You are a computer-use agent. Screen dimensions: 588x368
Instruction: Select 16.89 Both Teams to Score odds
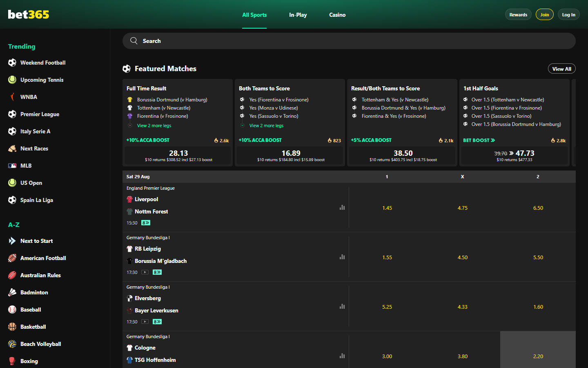(x=291, y=155)
